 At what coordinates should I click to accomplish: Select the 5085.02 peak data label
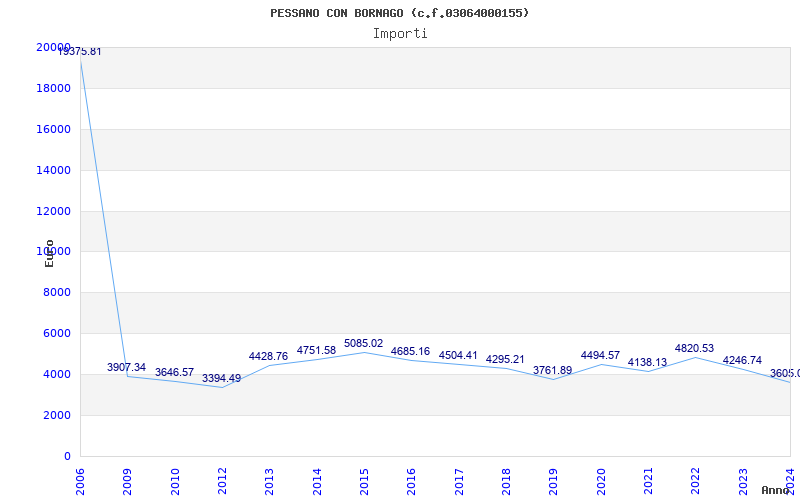click(x=363, y=344)
